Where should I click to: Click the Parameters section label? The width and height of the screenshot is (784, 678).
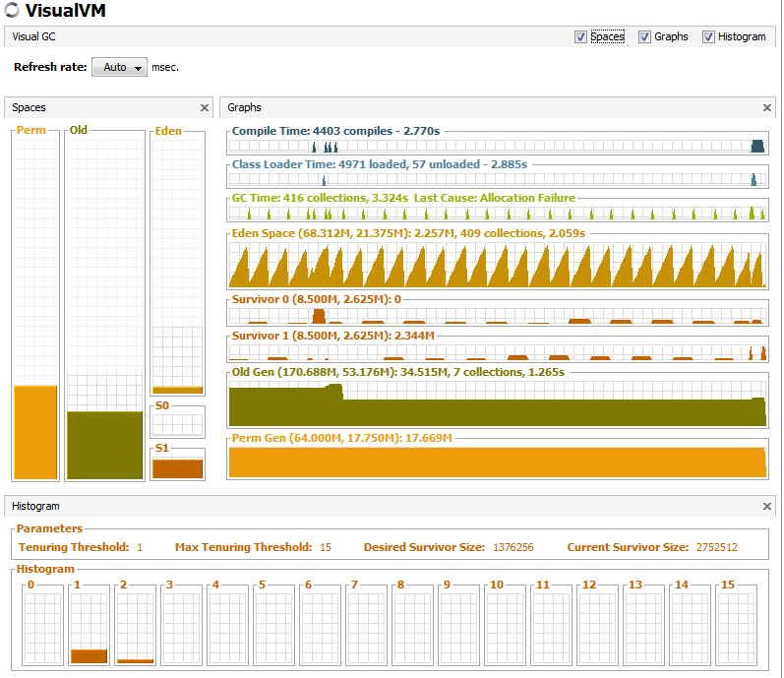click(49, 528)
